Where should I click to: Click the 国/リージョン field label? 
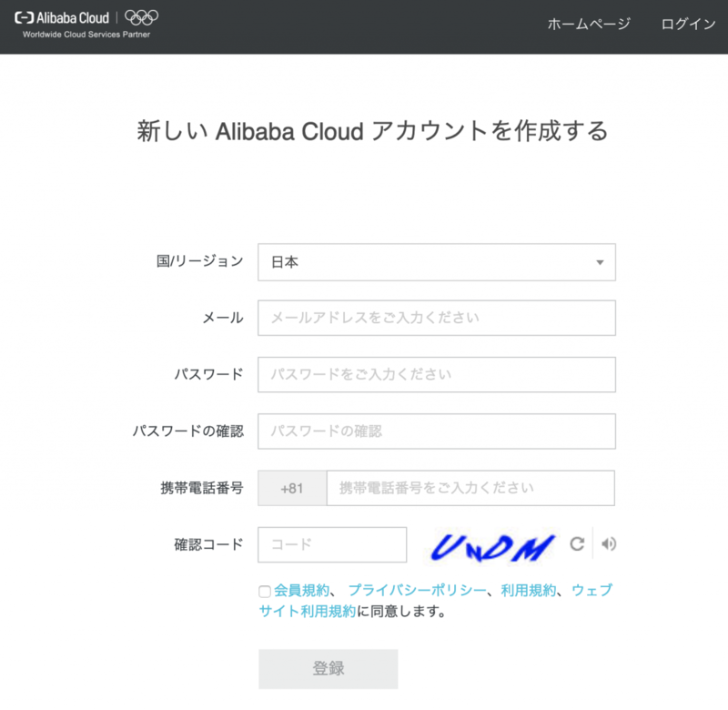click(200, 261)
